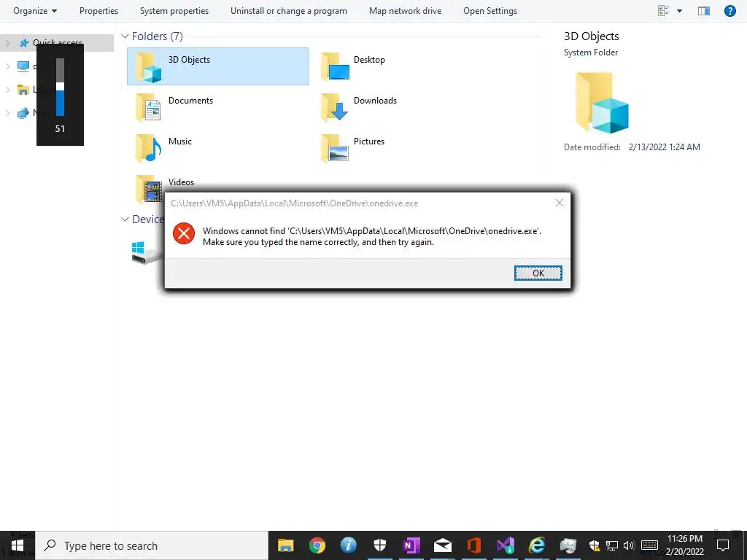
Task: Click the network tray icon
Action: (x=612, y=545)
